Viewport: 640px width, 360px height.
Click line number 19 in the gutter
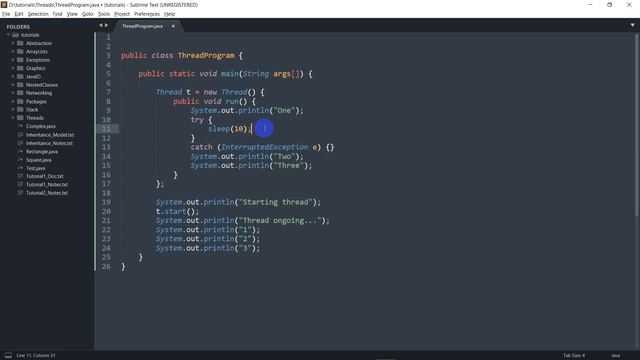pyautogui.click(x=106, y=202)
